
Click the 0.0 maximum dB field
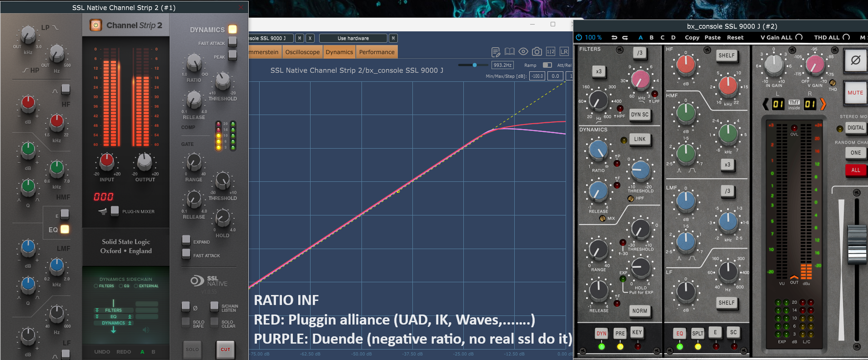tap(555, 76)
